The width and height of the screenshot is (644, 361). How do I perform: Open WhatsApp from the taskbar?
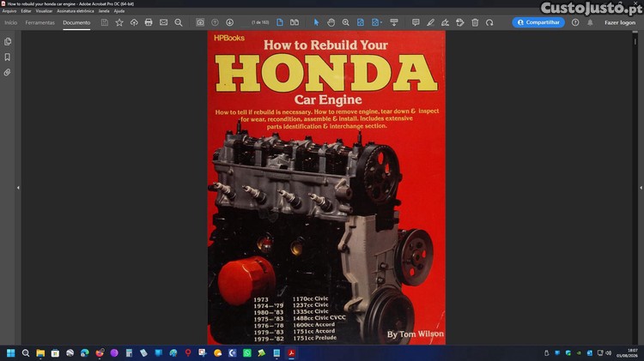click(247, 352)
